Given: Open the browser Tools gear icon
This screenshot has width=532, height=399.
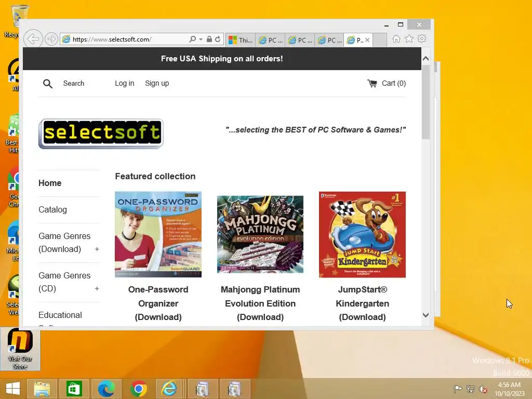Looking at the screenshot, I should coord(422,38).
